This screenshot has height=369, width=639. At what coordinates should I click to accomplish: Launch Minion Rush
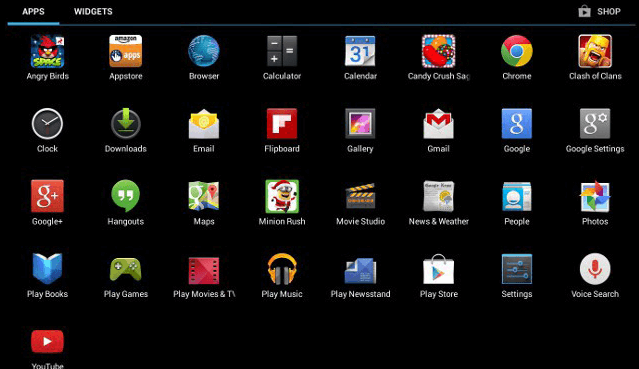pos(282,197)
